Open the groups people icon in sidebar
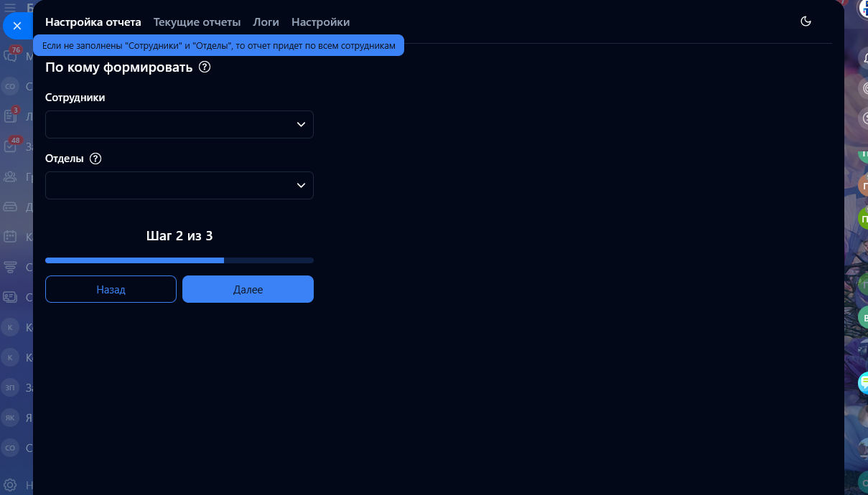 tap(10, 176)
